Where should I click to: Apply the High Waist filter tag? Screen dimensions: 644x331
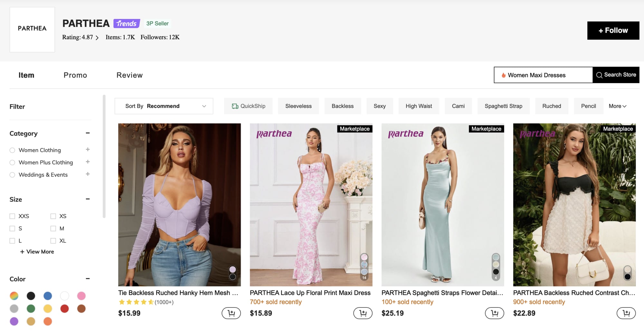419,106
